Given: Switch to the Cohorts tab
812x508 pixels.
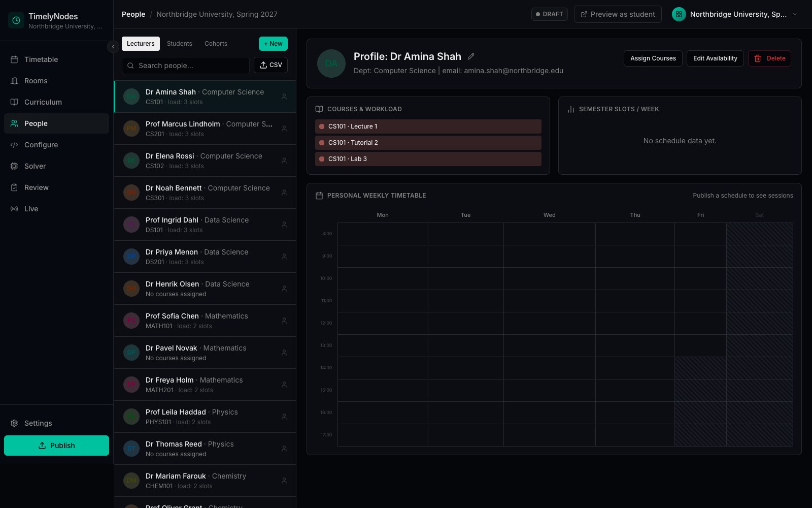Looking at the screenshot, I should (x=216, y=44).
